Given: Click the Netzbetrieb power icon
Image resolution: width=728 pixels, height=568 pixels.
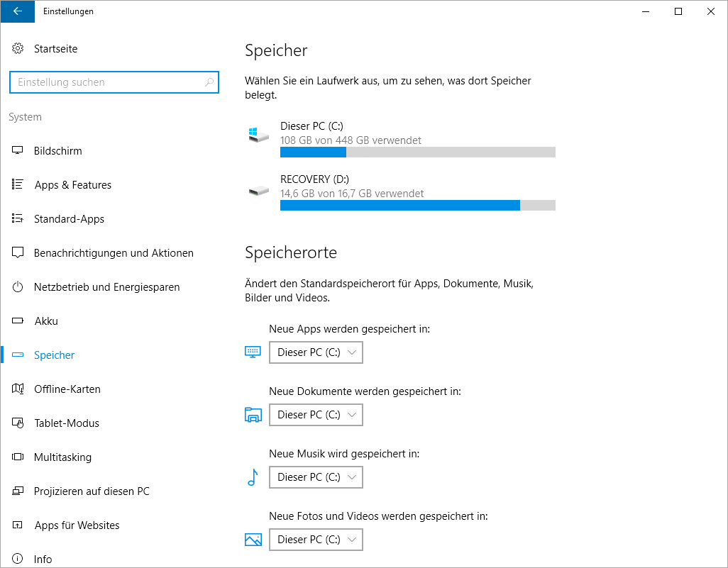Looking at the screenshot, I should 18,287.
